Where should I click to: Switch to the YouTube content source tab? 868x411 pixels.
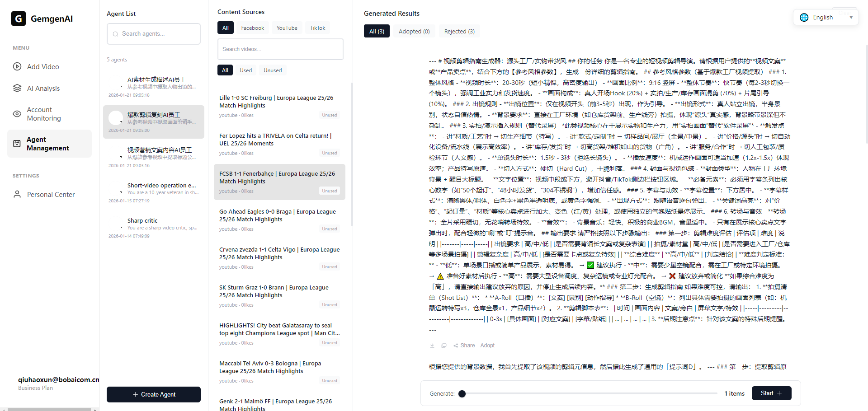[287, 28]
